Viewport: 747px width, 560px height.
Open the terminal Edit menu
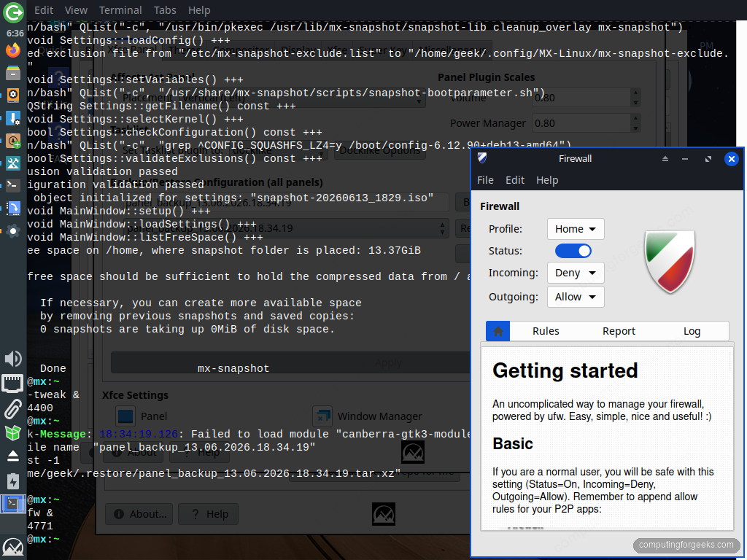click(x=44, y=10)
